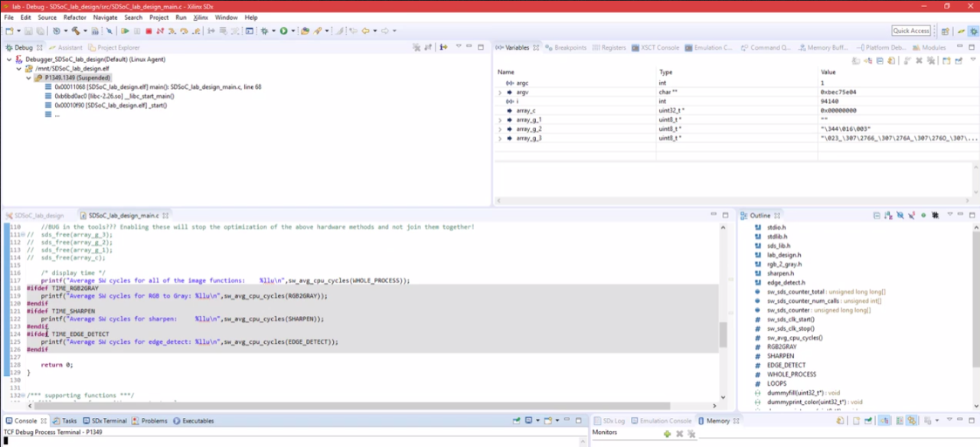
Task: Switch to the SDx Terminal tab
Action: [x=104, y=420]
